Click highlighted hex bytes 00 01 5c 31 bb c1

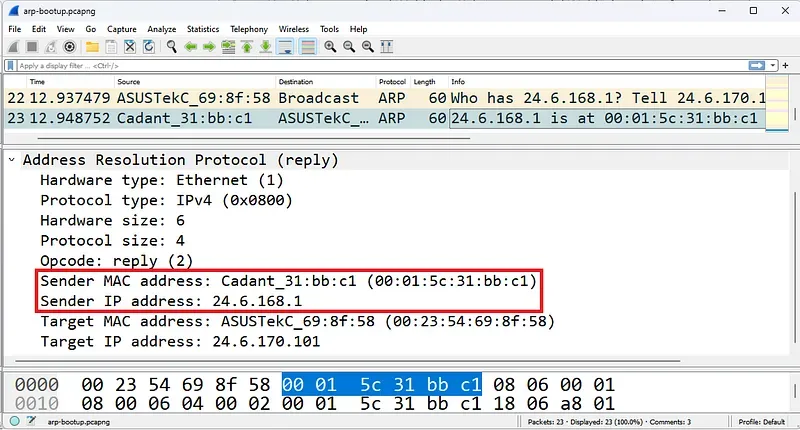click(382, 384)
